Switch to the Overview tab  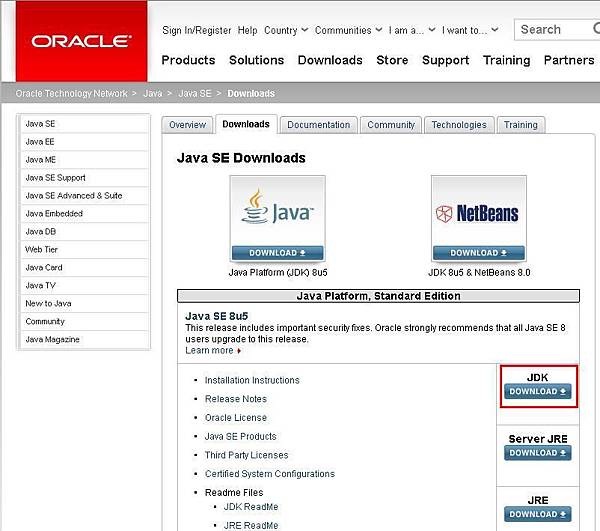(187, 125)
